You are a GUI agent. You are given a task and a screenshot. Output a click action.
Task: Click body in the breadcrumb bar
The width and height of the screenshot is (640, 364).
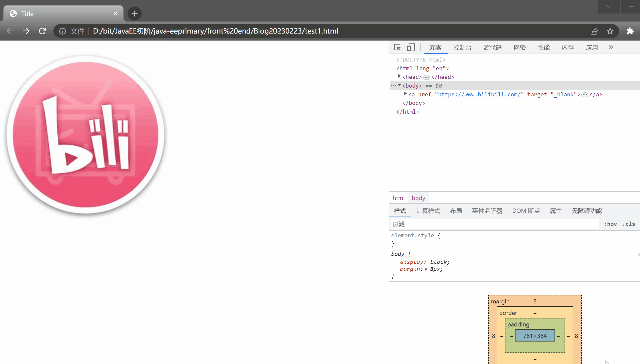pos(418,198)
